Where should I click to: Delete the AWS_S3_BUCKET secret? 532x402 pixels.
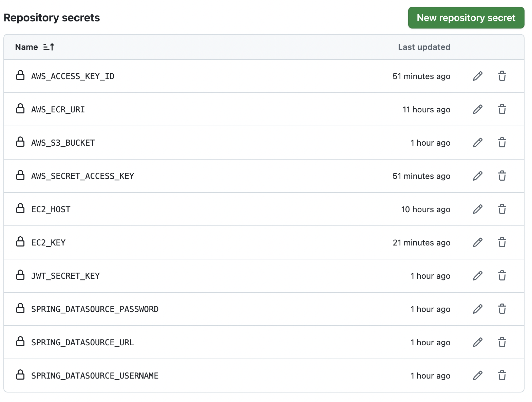pos(502,143)
